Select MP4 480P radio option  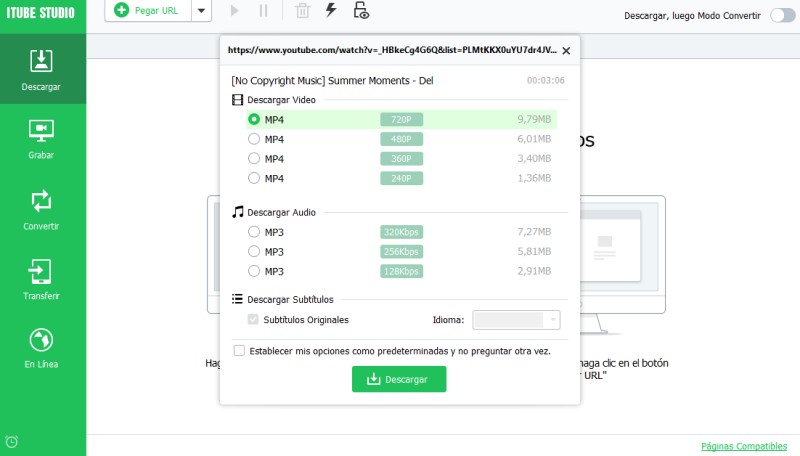[254, 139]
